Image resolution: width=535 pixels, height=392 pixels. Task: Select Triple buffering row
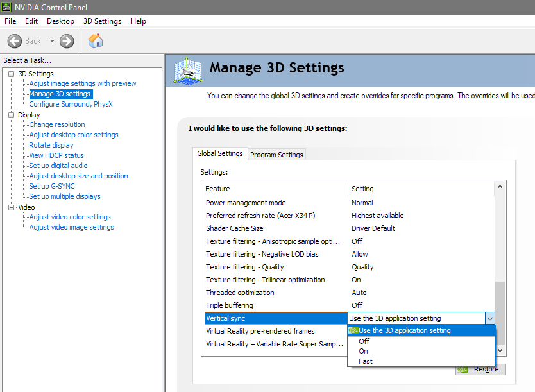[350, 305]
